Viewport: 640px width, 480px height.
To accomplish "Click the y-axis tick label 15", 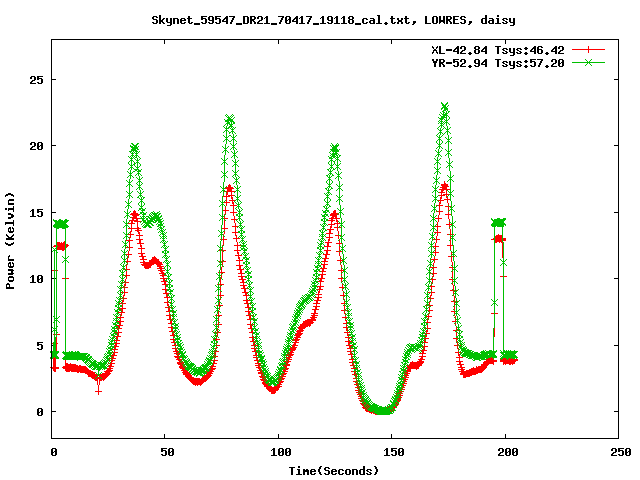I will [x=37, y=213].
